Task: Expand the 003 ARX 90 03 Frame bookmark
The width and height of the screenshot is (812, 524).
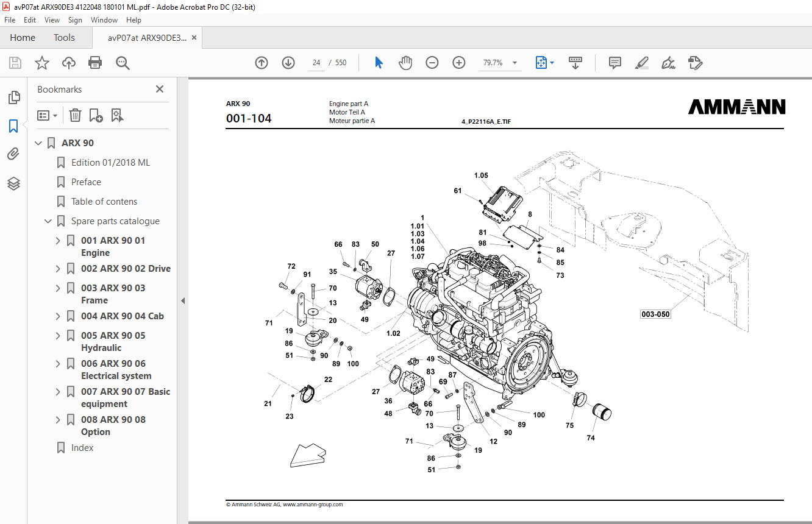Action: coord(58,288)
